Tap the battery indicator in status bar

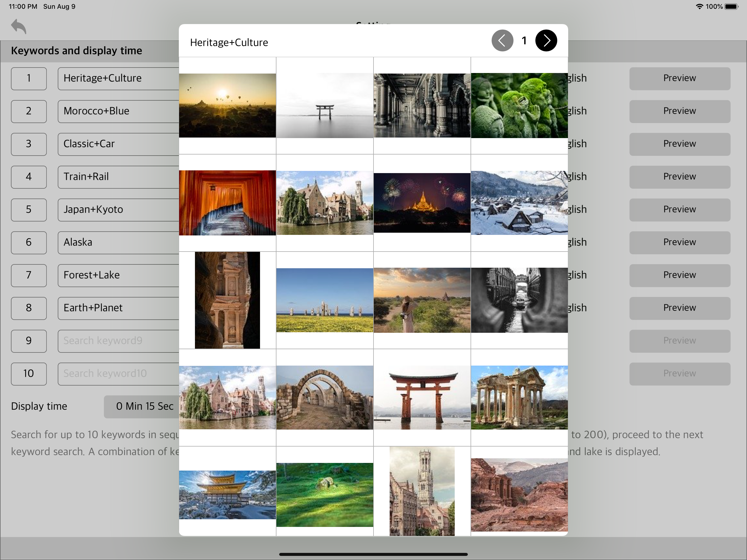(x=731, y=6)
